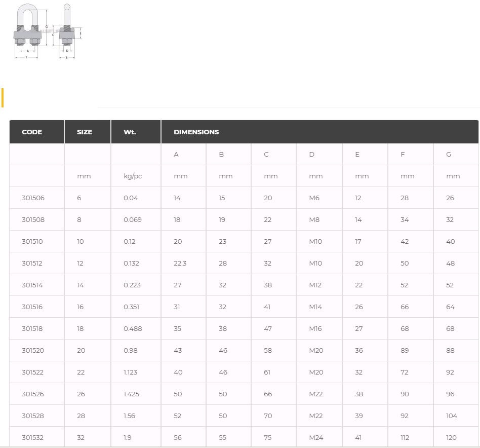
Task: Click the weight value 1.56
Action: click(x=129, y=416)
